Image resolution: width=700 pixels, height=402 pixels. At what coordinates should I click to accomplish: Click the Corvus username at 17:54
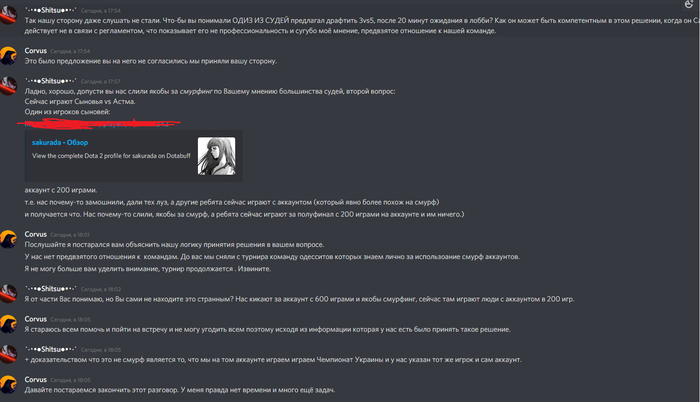(36, 51)
